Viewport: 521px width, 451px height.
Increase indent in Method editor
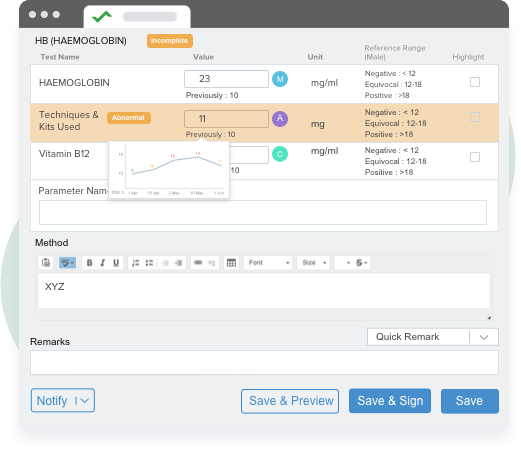click(179, 263)
